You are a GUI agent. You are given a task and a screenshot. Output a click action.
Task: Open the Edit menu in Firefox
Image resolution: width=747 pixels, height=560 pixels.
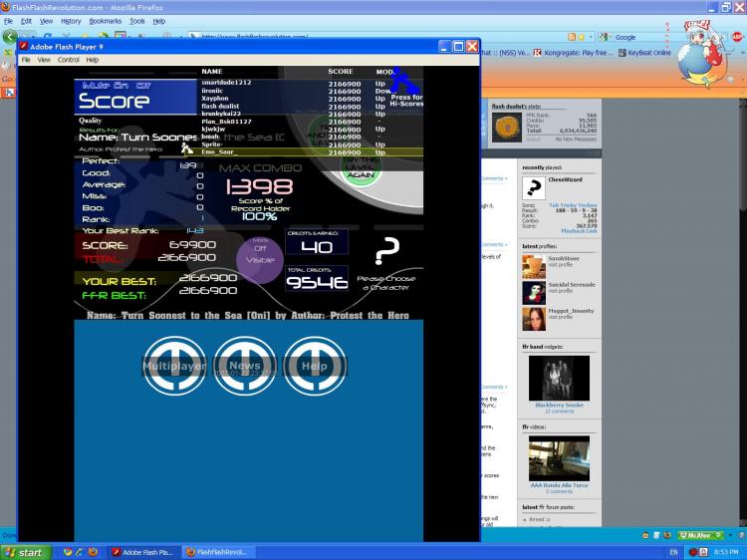[26, 21]
